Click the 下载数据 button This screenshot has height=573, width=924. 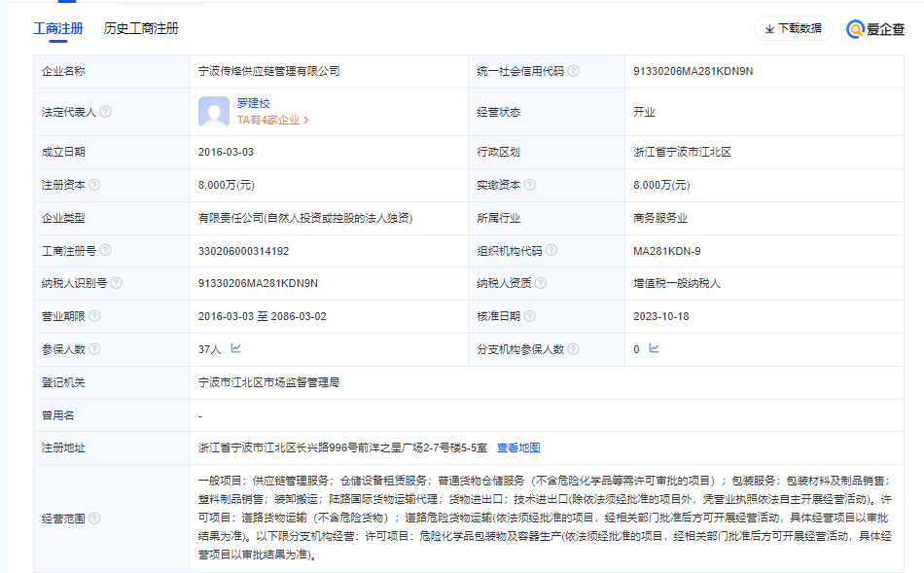tap(793, 29)
